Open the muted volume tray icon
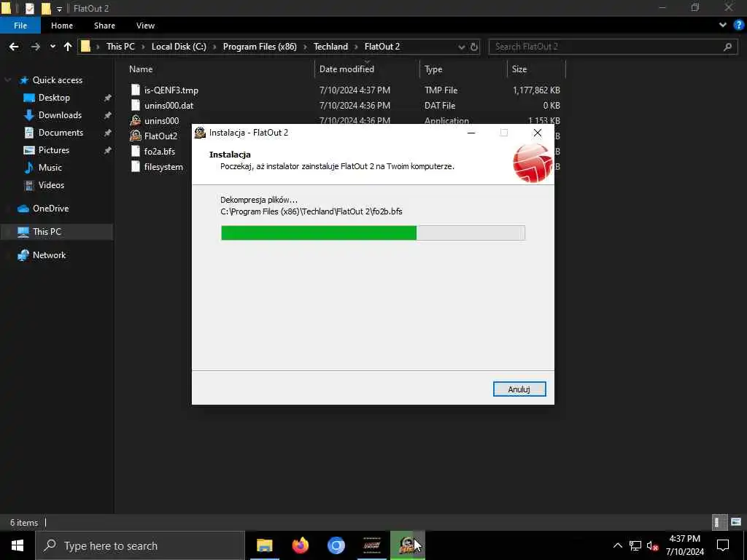This screenshot has width=747, height=560. click(652, 545)
